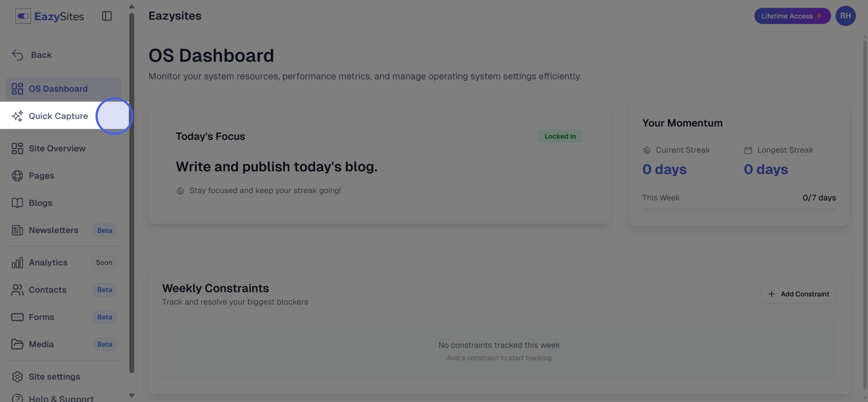This screenshot has width=868, height=402.
Task: Click the Forms icon in sidebar
Action: (x=17, y=317)
